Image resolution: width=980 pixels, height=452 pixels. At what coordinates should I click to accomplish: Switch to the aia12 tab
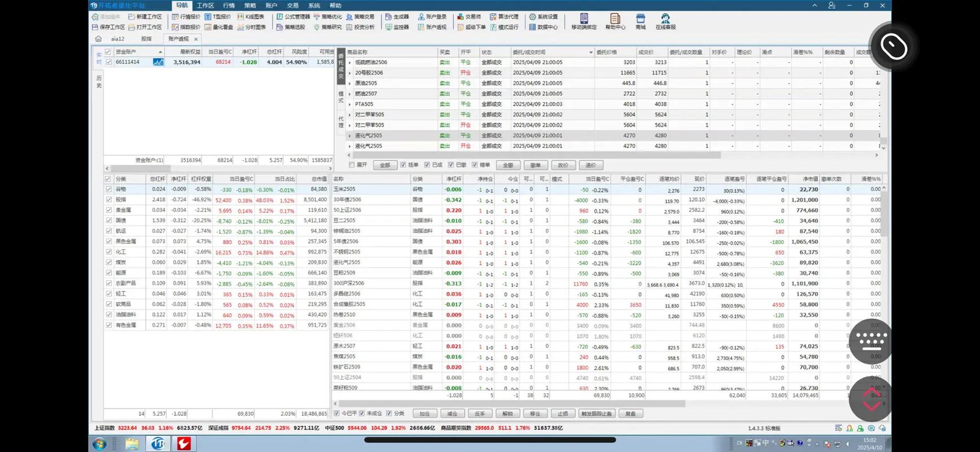tap(117, 39)
